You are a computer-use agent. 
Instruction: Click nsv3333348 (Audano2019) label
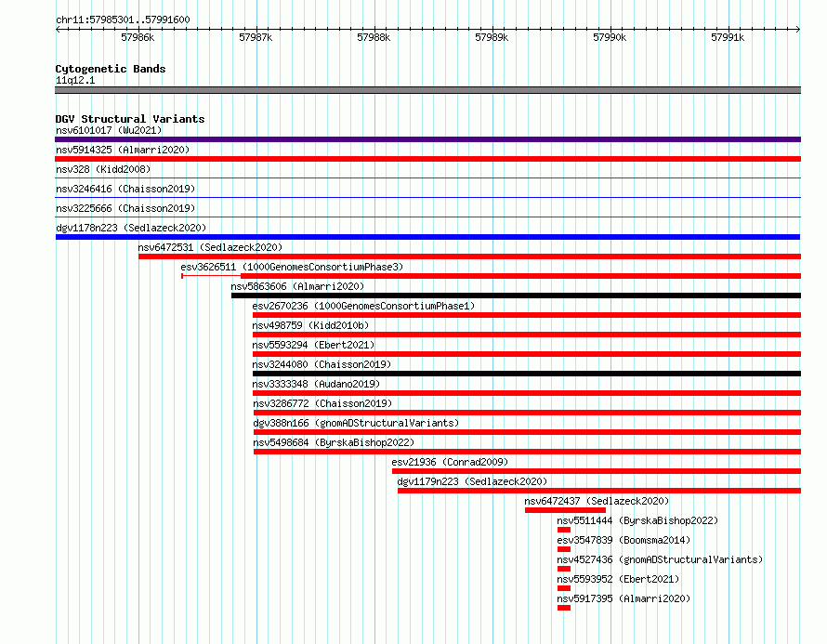316,384
